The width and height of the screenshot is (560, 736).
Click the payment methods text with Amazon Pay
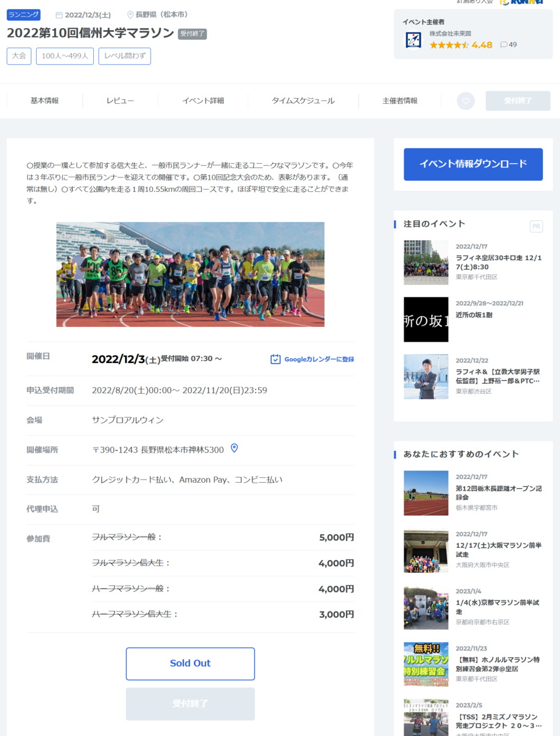(x=187, y=480)
